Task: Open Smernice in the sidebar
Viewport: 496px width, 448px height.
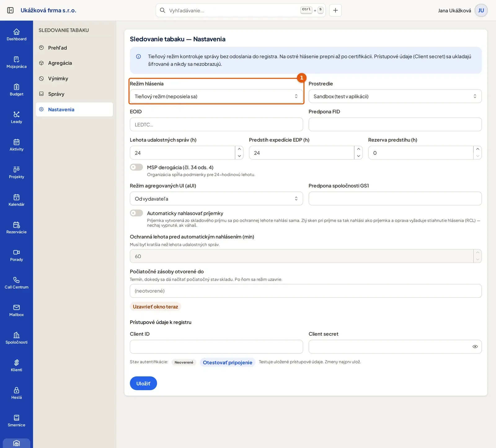Action: pos(16,421)
